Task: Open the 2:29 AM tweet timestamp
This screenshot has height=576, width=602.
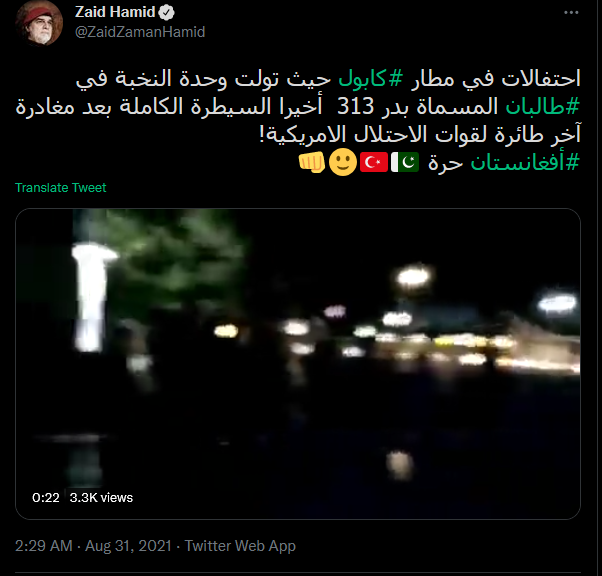Action: point(44,546)
